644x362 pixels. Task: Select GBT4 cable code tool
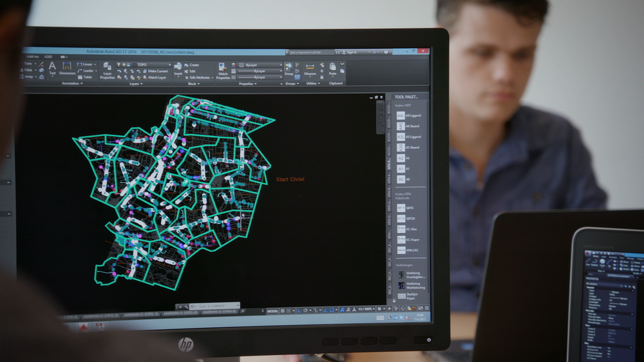[x=405, y=208]
